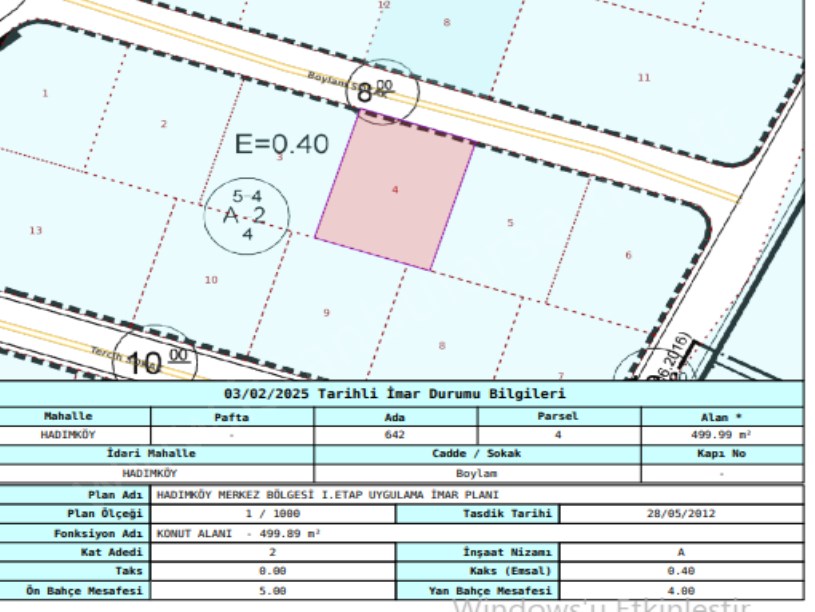Select the Boylam street name cell
This screenshot has width=815, height=612.
pyautogui.click(x=477, y=473)
